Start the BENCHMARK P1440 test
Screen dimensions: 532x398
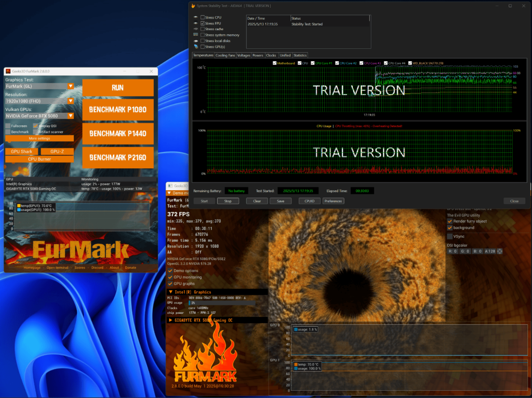click(117, 134)
